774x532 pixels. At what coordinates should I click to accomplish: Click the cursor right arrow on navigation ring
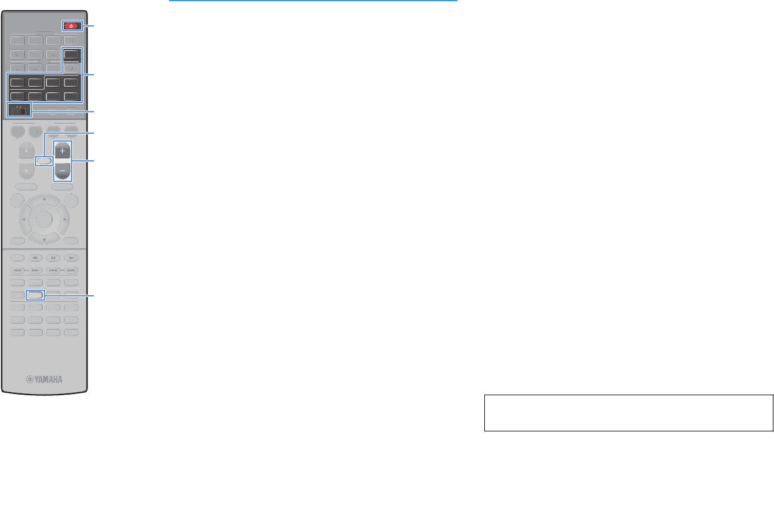pos(64,219)
